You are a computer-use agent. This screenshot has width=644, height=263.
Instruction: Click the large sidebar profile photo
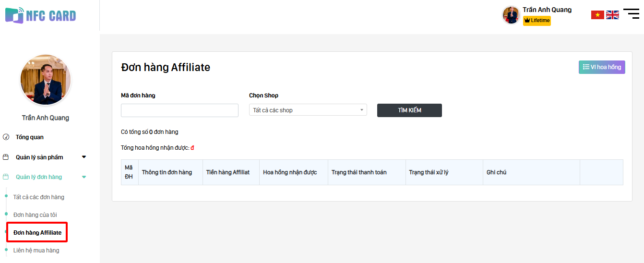point(46,80)
